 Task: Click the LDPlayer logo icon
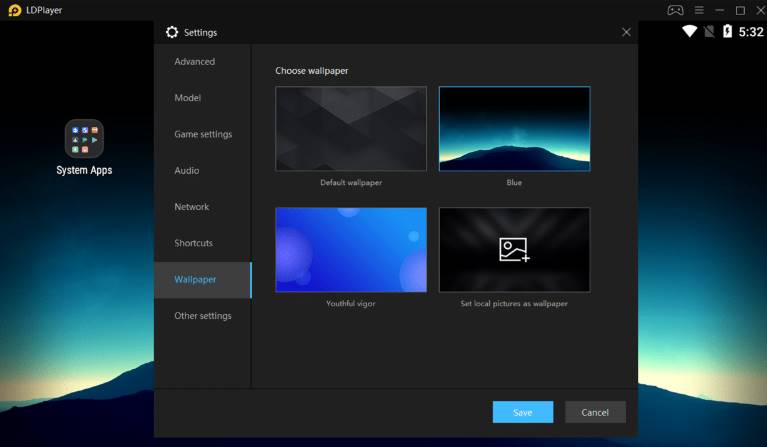coord(14,10)
